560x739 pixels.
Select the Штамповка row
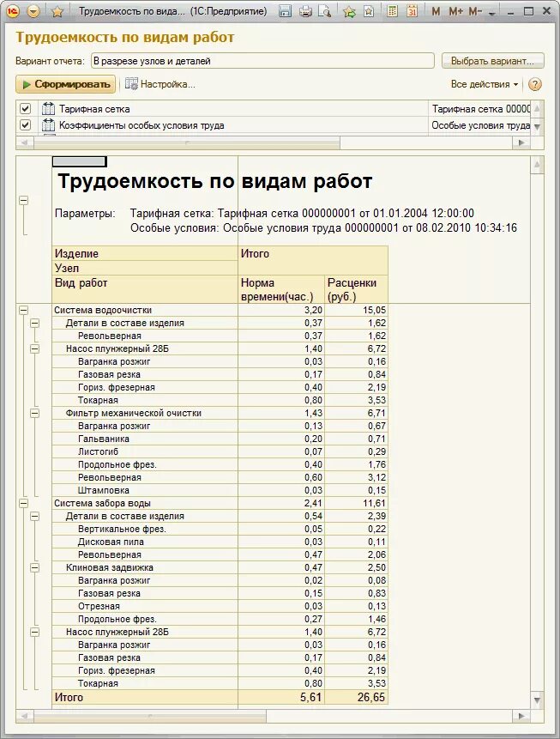(220, 490)
